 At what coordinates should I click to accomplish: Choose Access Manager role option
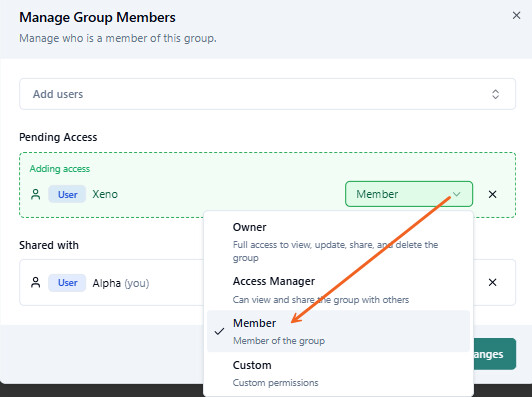[338, 290]
